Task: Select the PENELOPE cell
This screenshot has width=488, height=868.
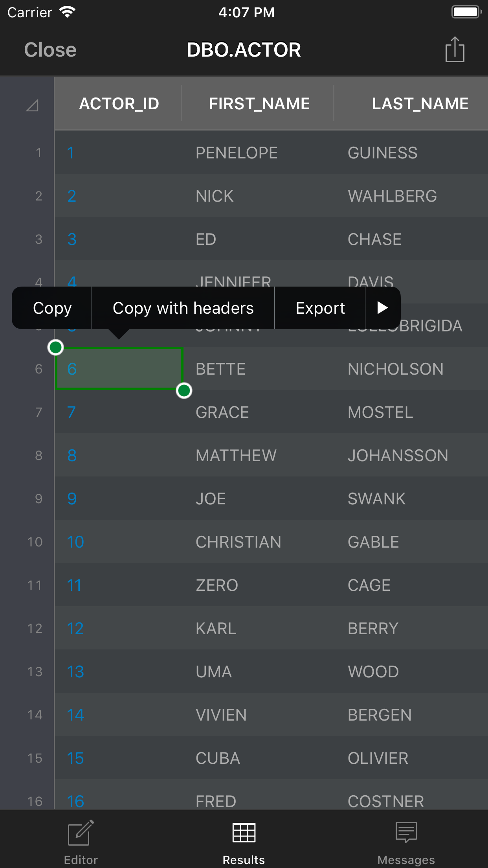Action: point(237,153)
